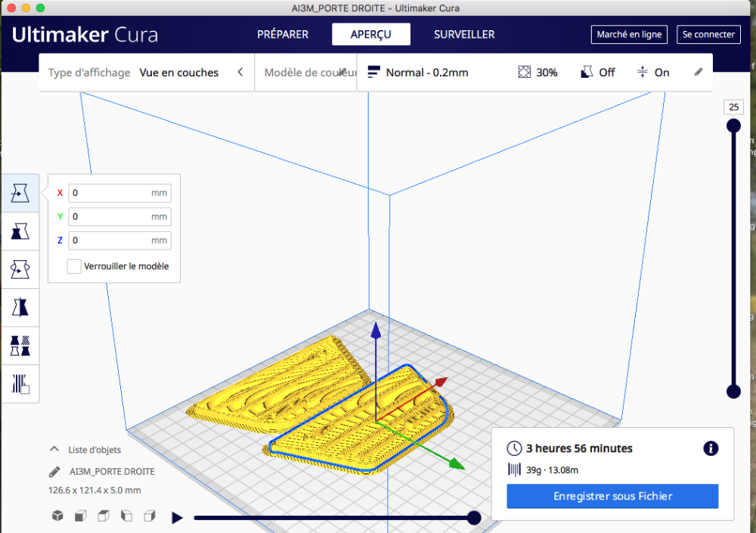The image size is (756, 533).
Task: Select the Rotate tool in the left toolbar
Action: click(x=20, y=269)
